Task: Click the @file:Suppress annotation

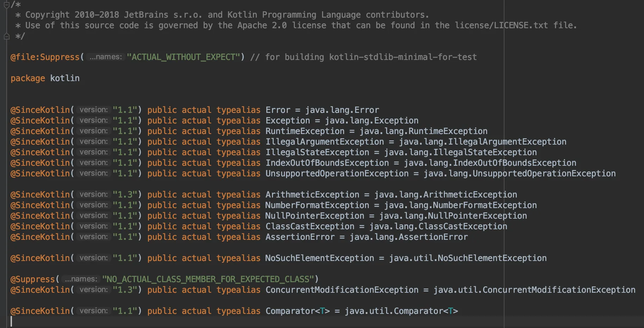Action: pos(45,57)
